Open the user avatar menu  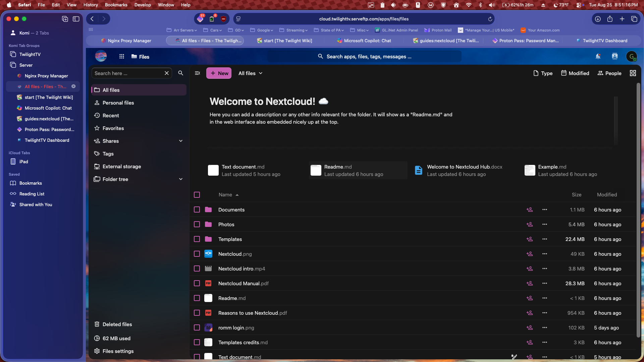(x=632, y=57)
